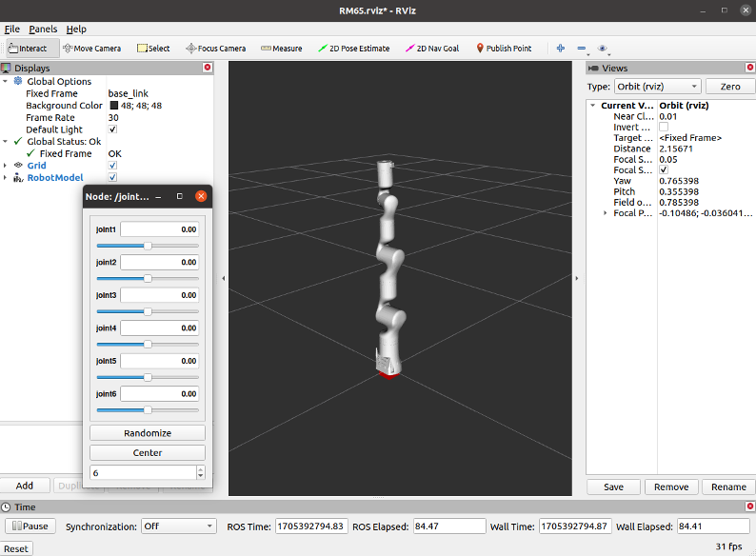Choose the 2D Pose Estimate tool
Image resolution: width=756 pixels, height=556 pixels.
(x=353, y=49)
